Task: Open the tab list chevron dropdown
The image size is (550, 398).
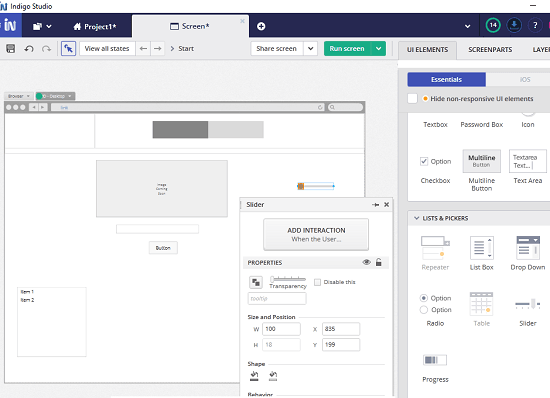Action: tap(467, 26)
